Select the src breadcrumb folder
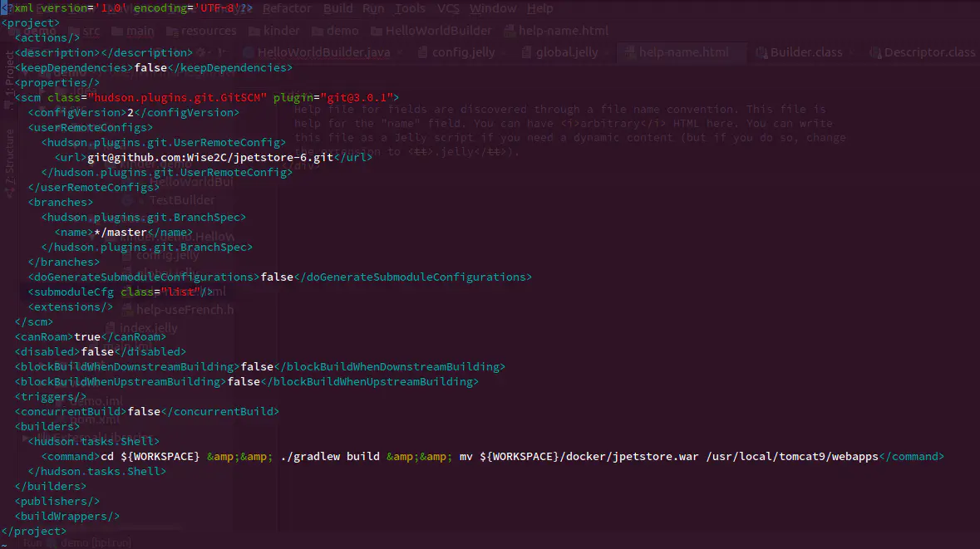 point(91,31)
